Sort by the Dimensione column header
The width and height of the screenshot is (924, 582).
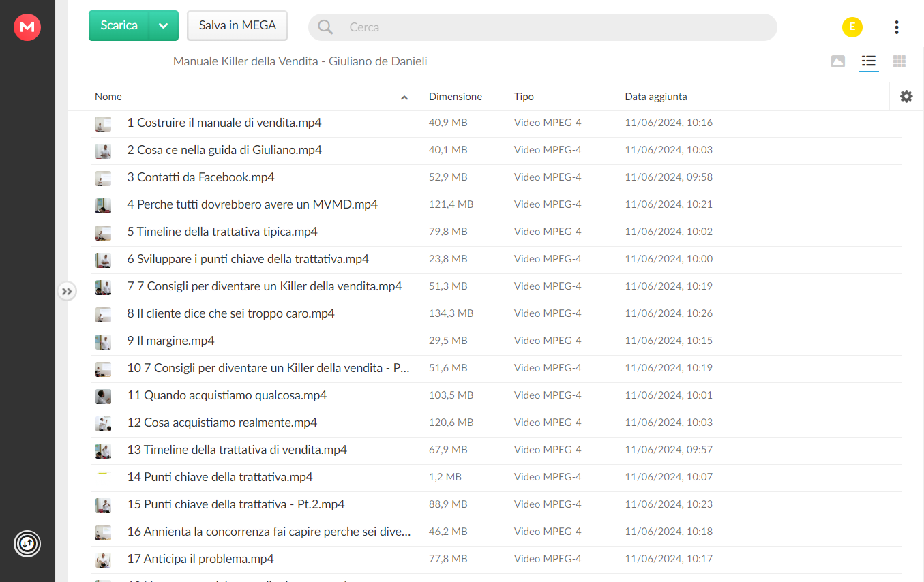pos(456,97)
